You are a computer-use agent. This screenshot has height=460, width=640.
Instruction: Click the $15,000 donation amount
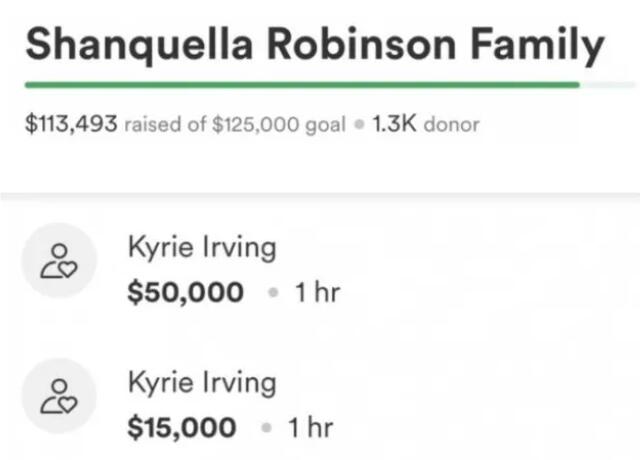click(183, 428)
